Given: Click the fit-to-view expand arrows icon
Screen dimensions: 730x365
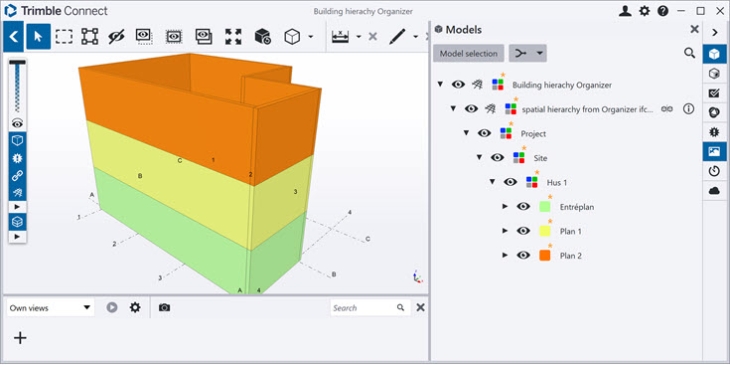Looking at the screenshot, I should tap(233, 36).
